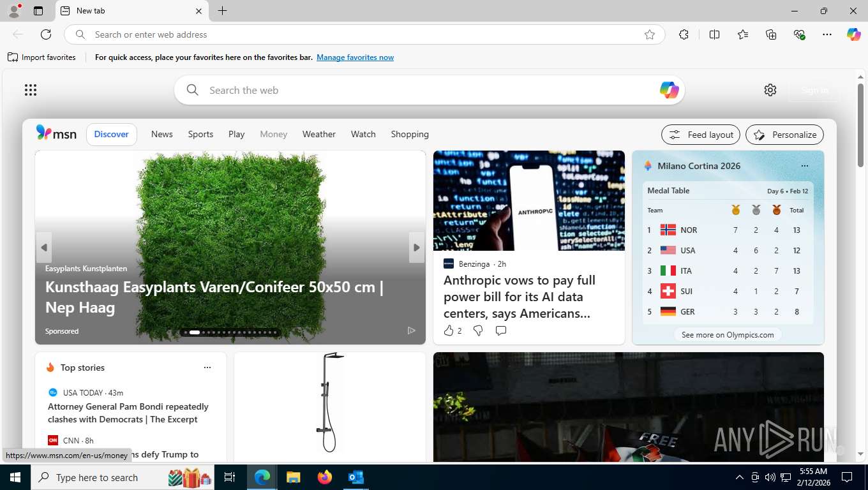Show hidden tray icons chevron
The width and height of the screenshot is (868, 490).
739,477
